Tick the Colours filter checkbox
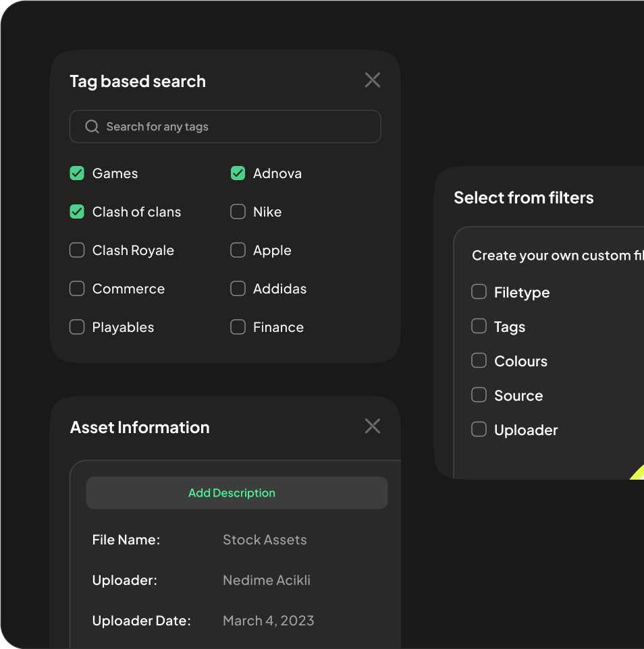Viewport: 644px width, 649px height. pos(479,360)
